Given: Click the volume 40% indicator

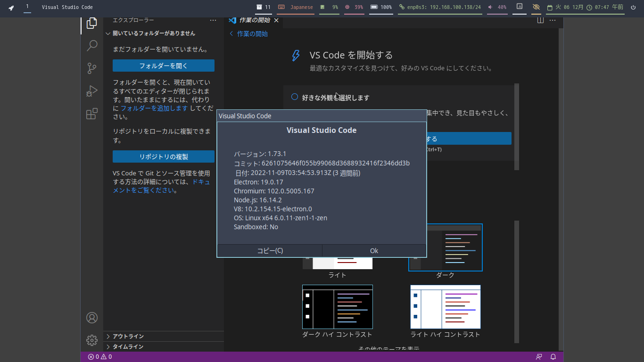Looking at the screenshot, I should point(497,7).
